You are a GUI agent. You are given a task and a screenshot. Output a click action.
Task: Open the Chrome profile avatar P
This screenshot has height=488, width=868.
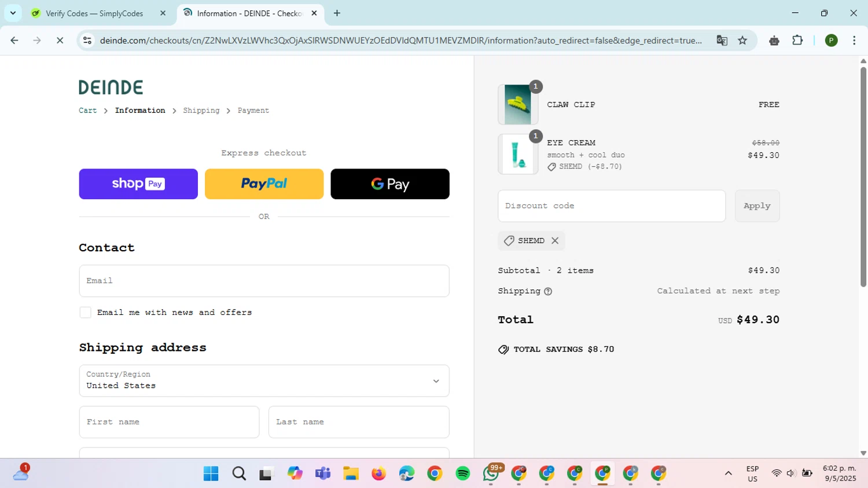pyautogui.click(x=831, y=41)
